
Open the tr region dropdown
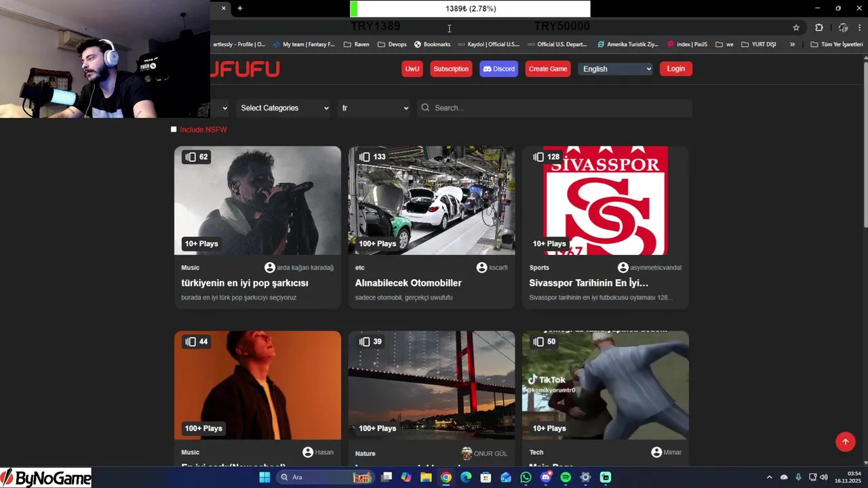pos(375,108)
